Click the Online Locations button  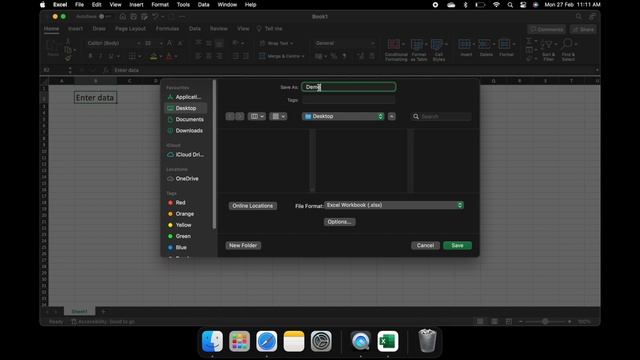coord(253,206)
